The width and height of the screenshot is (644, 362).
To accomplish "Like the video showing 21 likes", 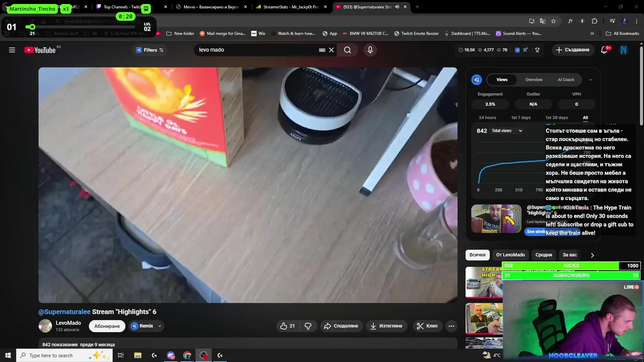I will click(287, 326).
